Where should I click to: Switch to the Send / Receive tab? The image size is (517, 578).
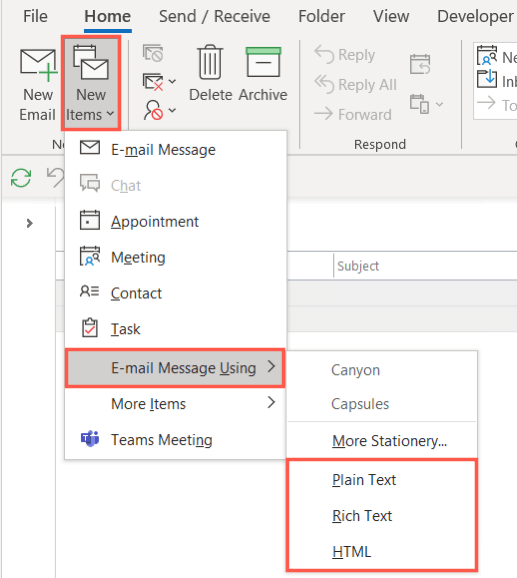(x=214, y=16)
